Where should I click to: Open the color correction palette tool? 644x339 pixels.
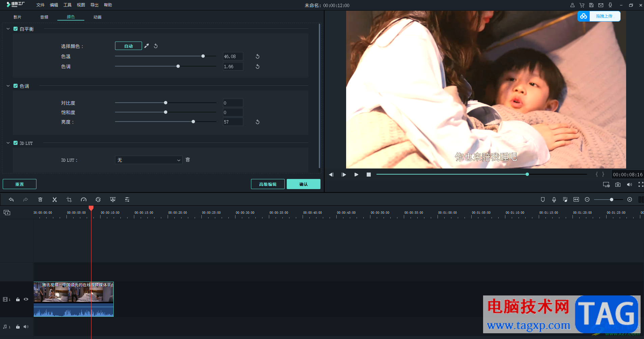pyautogui.click(x=98, y=200)
